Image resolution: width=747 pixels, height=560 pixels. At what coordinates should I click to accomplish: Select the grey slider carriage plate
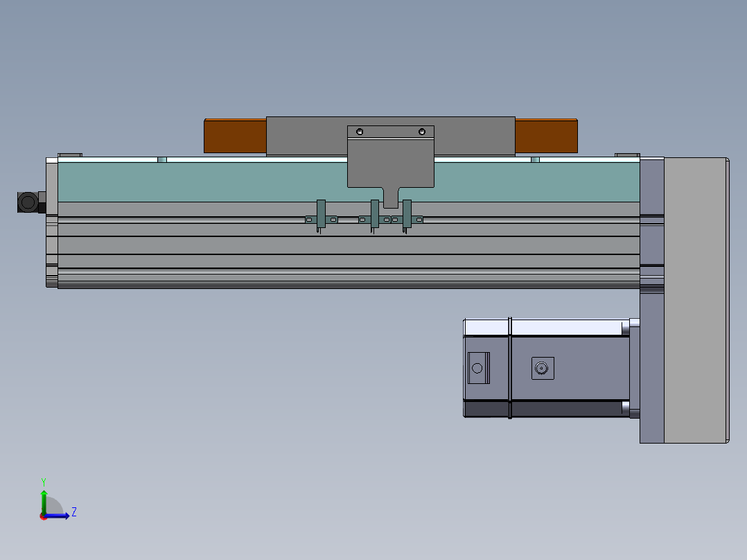tap(307, 137)
